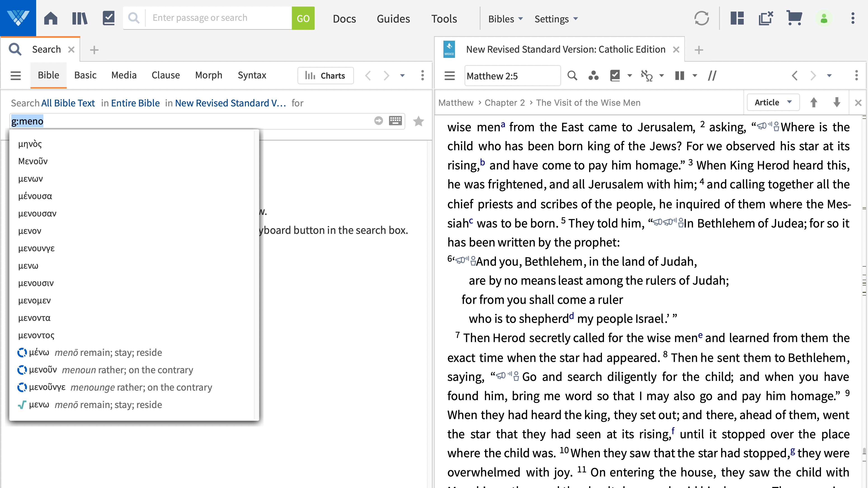The height and width of the screenshot is (488, 868).
Task: Click Chapter 2 in the breadcrumb
Action: (505, 103)
